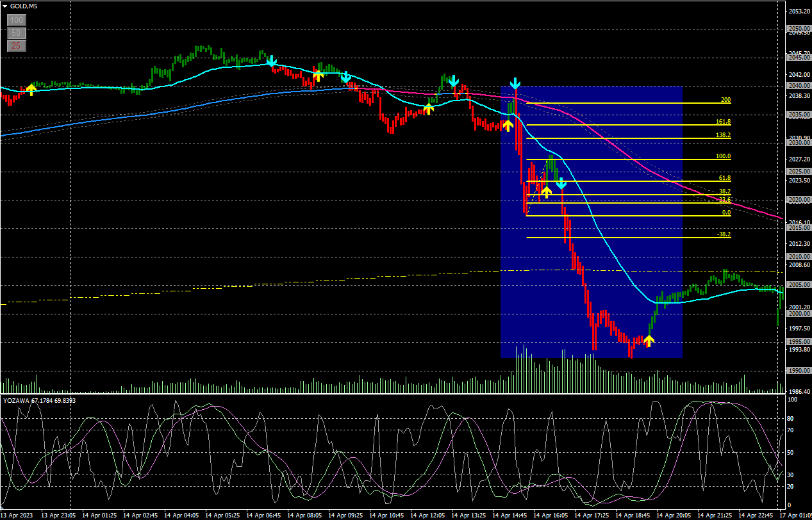
Task: Click the 1990.00 price level tag
Action: [x=799, y=371]
